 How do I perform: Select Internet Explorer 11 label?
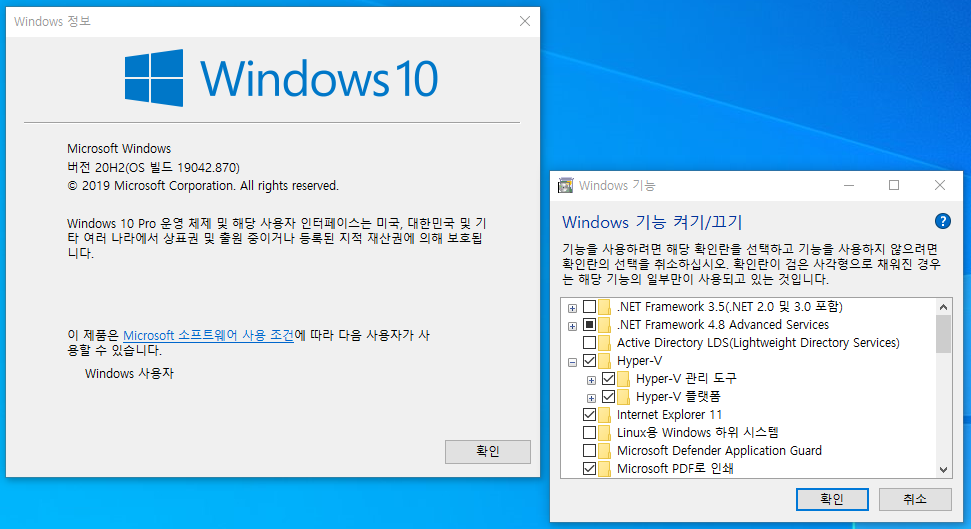(669, 414)
